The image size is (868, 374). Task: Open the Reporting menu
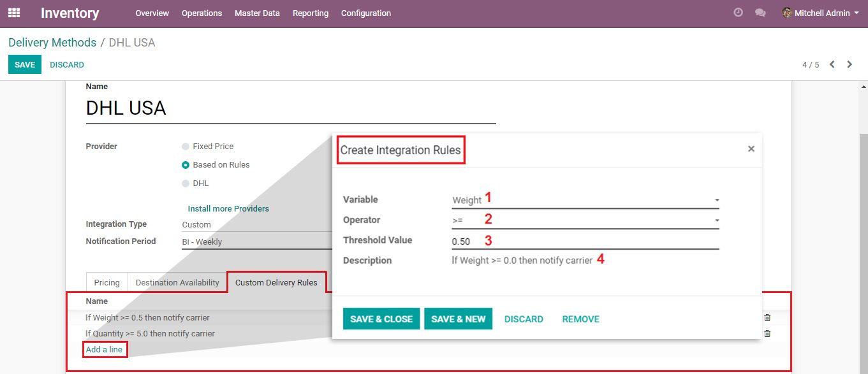point(311,13)
